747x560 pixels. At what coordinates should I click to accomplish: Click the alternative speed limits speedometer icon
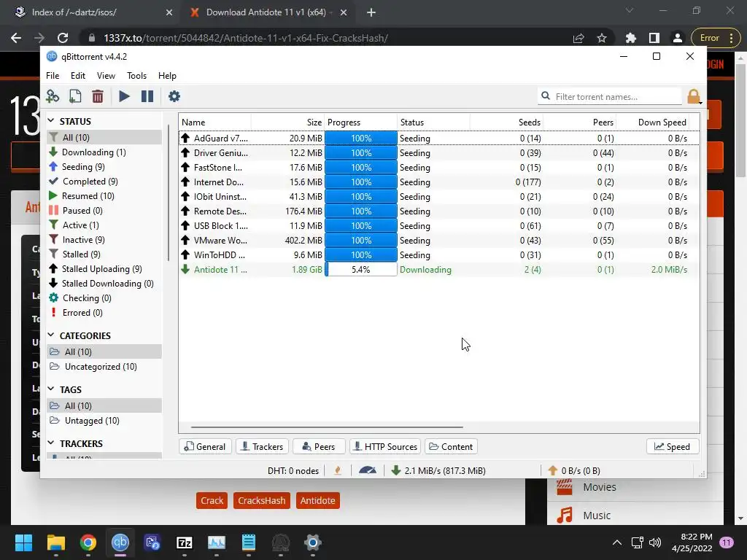point(368,470)
